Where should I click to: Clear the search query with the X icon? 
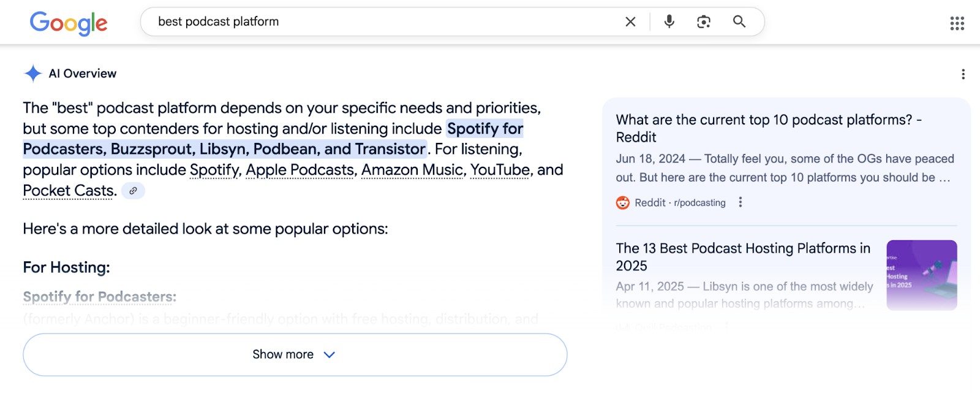pos(630,21)
